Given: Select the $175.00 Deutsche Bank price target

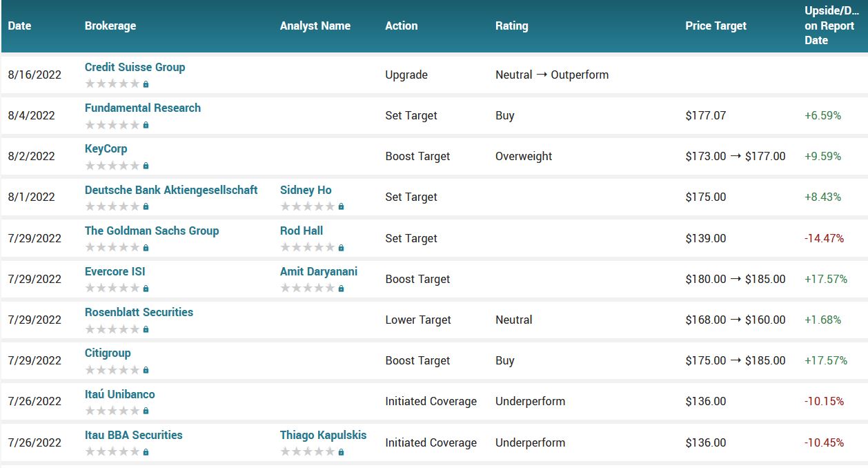Looking at the screenshot, I should pos(706,197).
